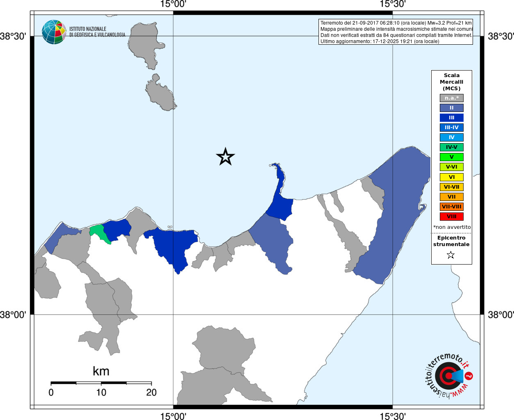Select the IV-V green legend swatch
The image size is (514, 420).
click(x=452, y=147)
